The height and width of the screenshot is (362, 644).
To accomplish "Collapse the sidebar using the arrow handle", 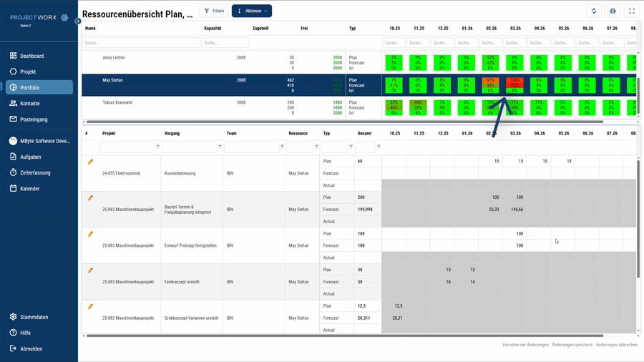I will click(78, 21).
